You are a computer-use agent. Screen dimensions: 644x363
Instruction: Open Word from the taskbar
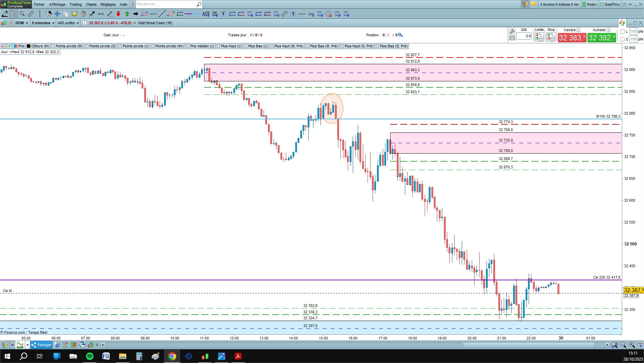(x=106, y=356)
